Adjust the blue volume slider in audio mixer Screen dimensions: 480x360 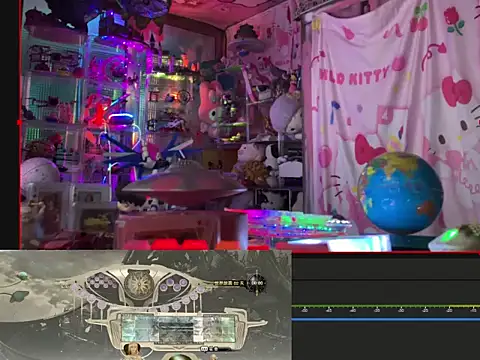(x=386, y=319)
